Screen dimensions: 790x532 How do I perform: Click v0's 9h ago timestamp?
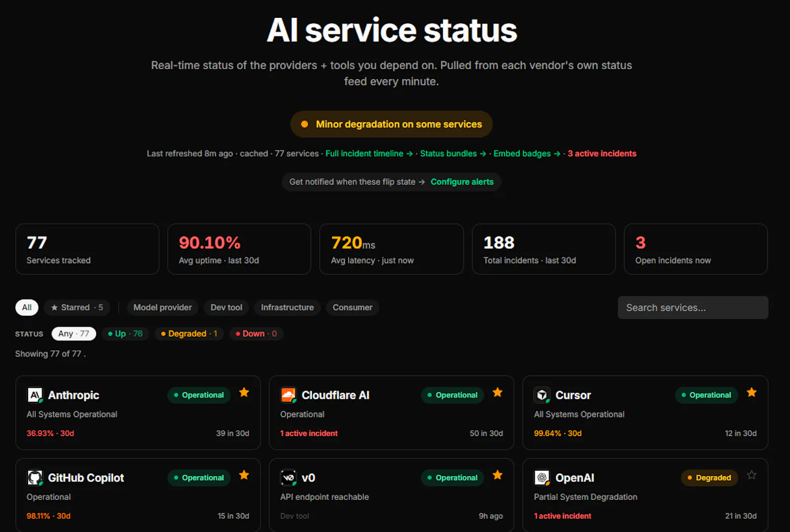[x=491, y=516]
